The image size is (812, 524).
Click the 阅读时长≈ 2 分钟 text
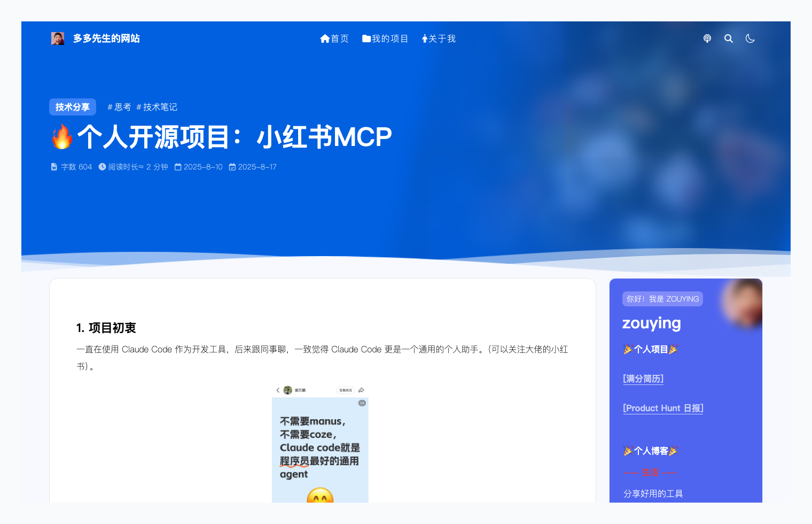(x=138, y=167)
